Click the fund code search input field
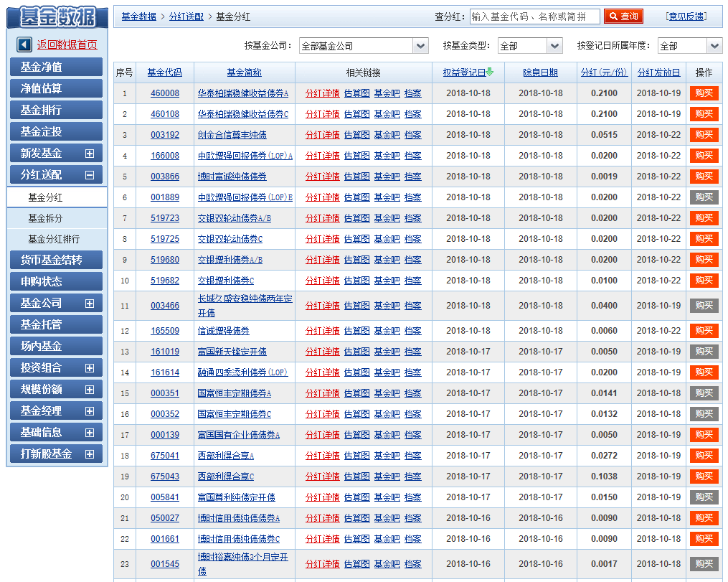728x582 pixels. click(534, 17)
